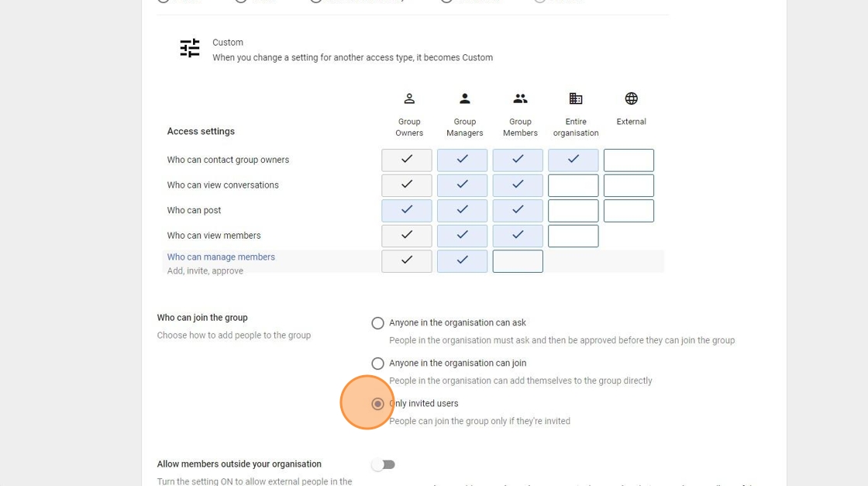This screenshot has width=868, height=486.
Task: Click the Group Members people icon
Action: coord(520,98)
